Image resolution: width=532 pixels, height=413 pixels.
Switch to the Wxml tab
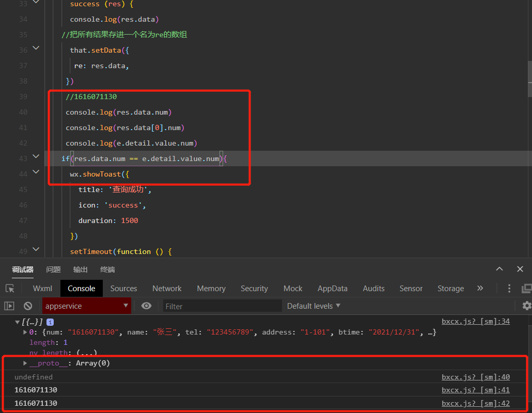pyautogui.click(x=42, y=288)
